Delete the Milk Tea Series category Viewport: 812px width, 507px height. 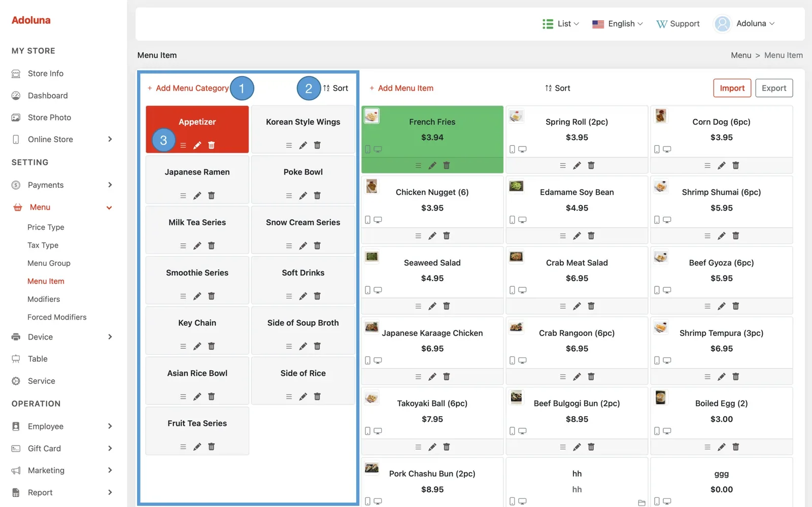click(x=211, y=246)
